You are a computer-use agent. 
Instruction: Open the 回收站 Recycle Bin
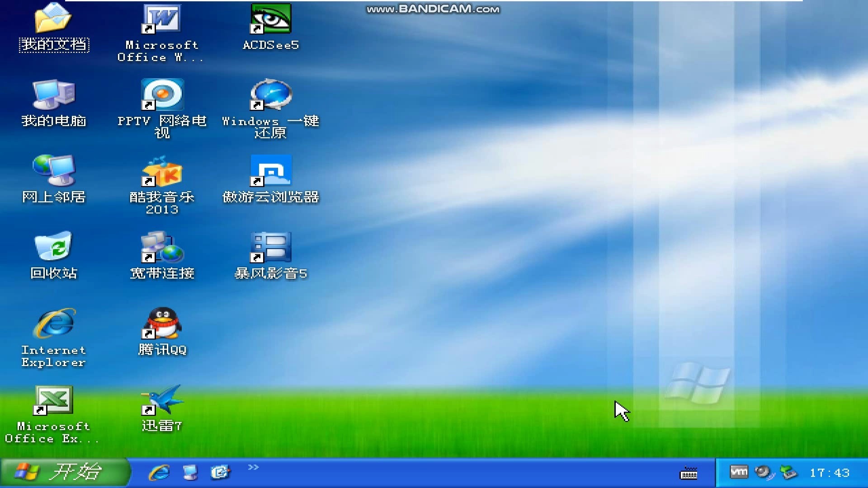[53, 248]
